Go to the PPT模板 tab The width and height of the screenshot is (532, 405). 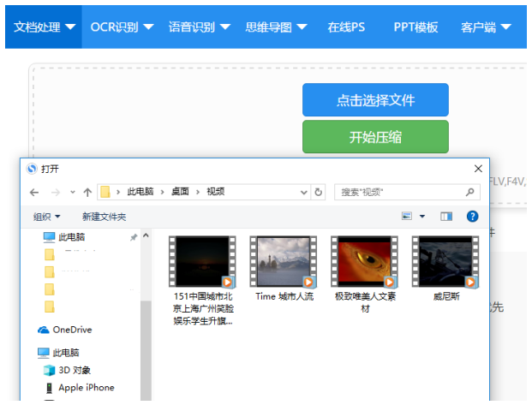tap(415, 27)
